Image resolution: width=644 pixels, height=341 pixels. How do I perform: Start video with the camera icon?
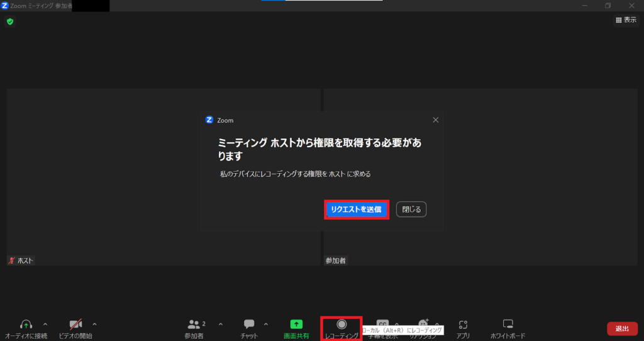75,325
